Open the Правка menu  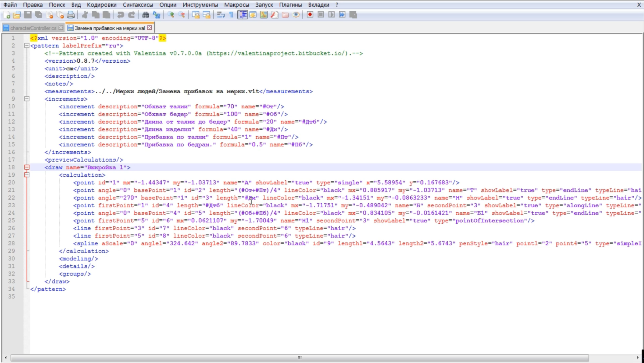coord(33,5)
